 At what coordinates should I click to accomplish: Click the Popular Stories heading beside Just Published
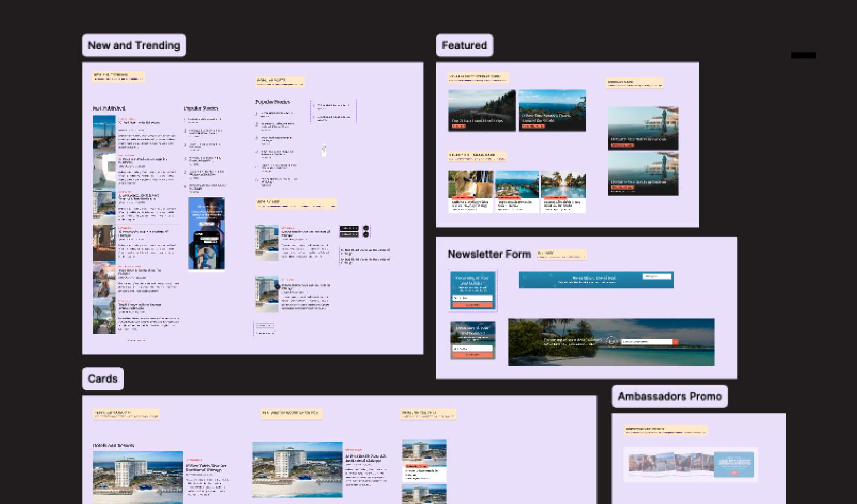pyautogui.click(x=201, y=108)
